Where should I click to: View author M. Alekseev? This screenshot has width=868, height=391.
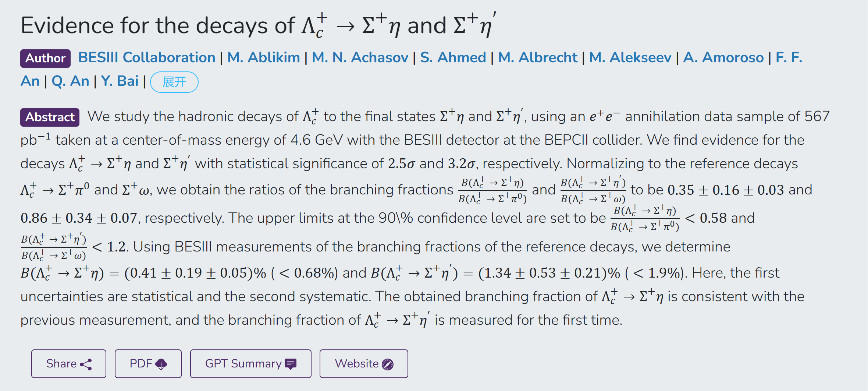click(630, 58)
